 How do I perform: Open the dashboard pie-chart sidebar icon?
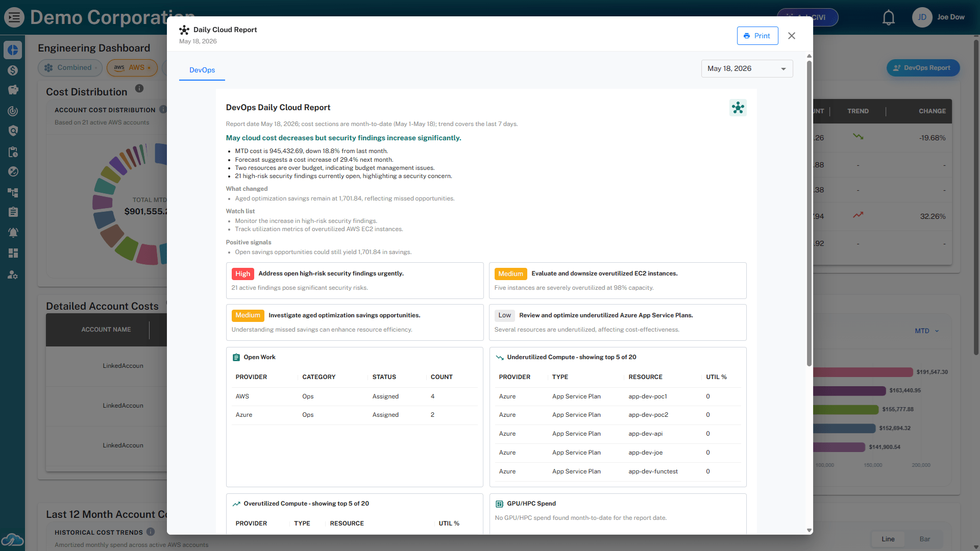pos(13,50)
